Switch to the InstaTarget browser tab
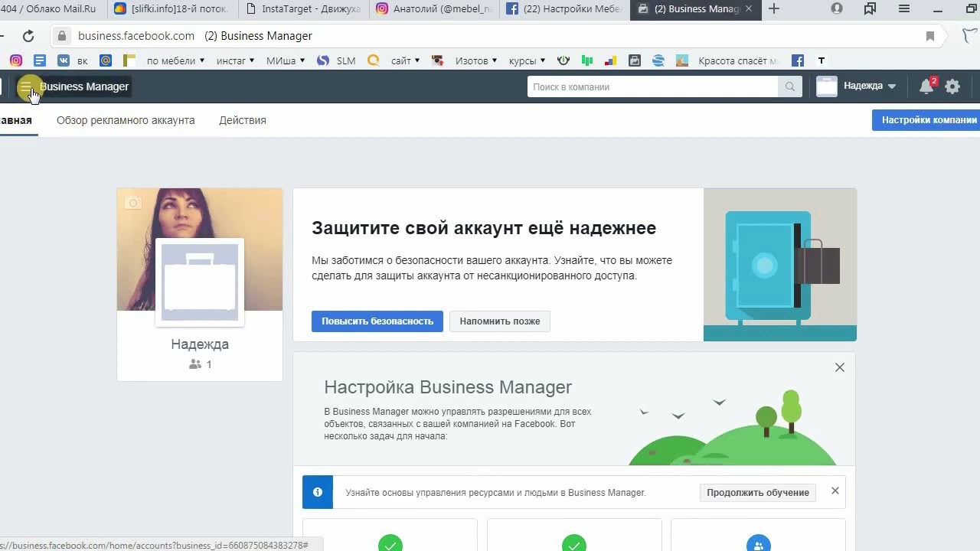Image resolution: width=980 pixels, height=551 pixels. coord(303,9)
